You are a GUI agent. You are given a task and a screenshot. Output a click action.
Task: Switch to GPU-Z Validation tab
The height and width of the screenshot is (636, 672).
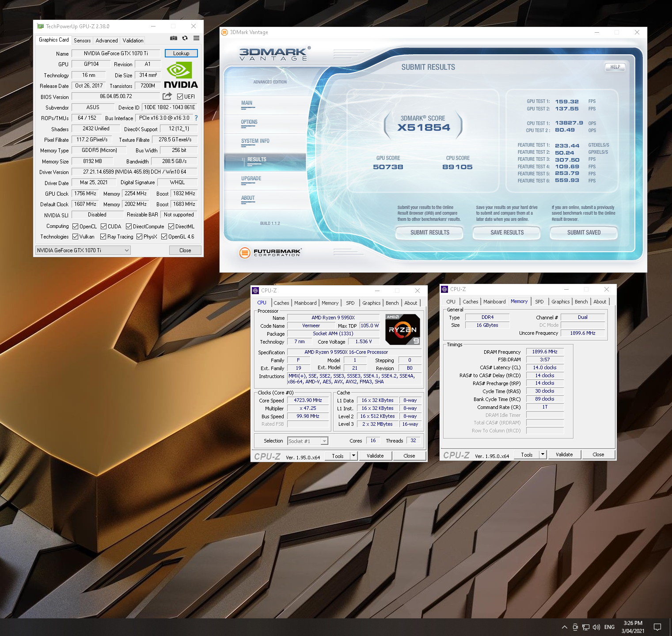coord(133,41)
